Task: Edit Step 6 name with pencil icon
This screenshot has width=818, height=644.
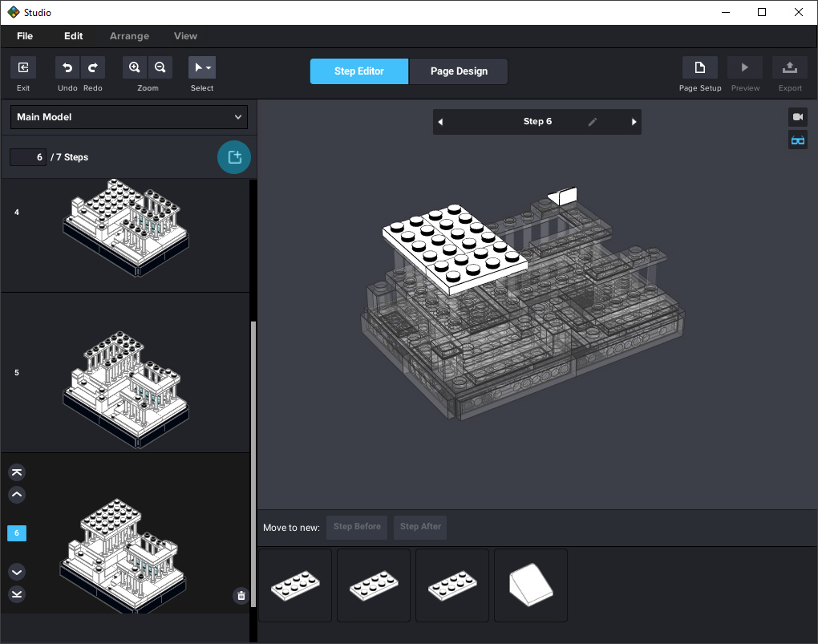Action: pyautogui.click(x=592, y=122)
